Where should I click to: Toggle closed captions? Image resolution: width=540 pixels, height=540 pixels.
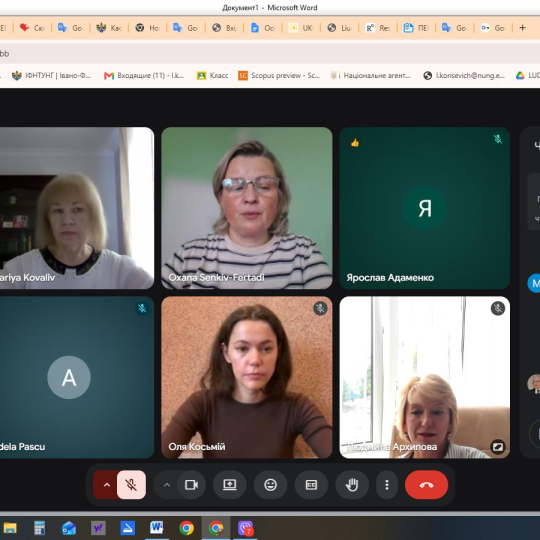[311, 485]
